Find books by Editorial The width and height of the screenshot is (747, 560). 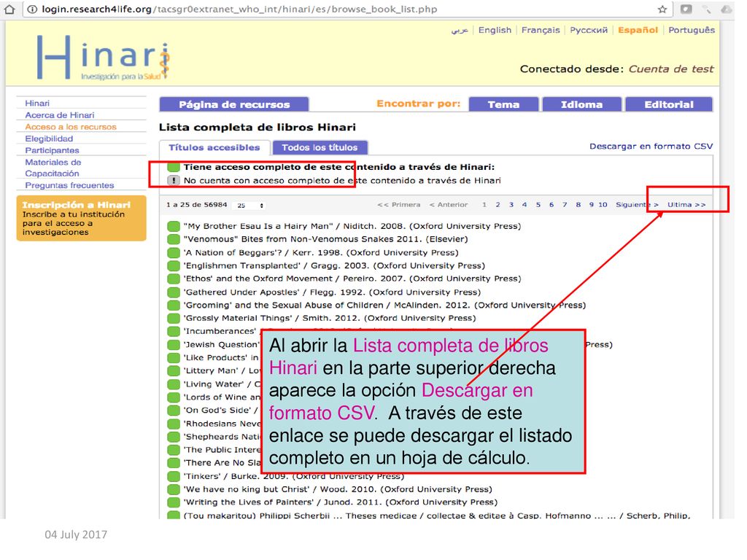coord(669,104)
